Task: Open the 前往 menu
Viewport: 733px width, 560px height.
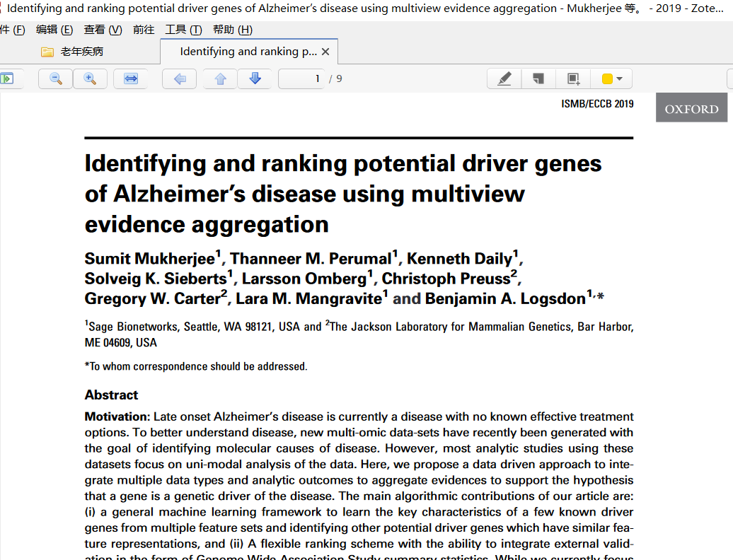Action: [144, 30]
